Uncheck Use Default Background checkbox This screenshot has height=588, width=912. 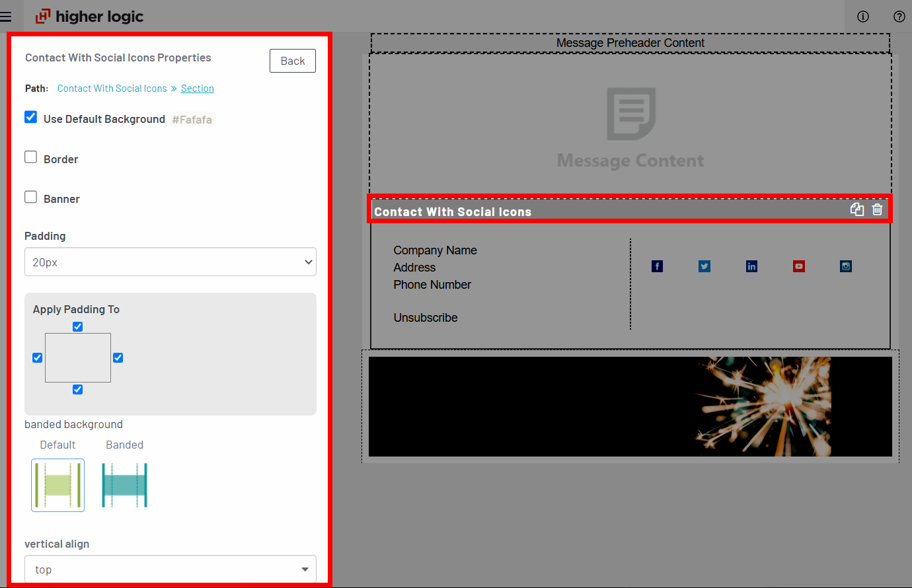pyautogui.click(x=31, y=118)
